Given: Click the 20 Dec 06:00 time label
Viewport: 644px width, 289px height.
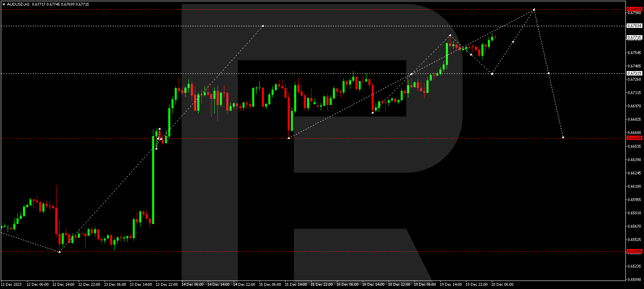Looking at the screenshot, I should click(502, 285).
